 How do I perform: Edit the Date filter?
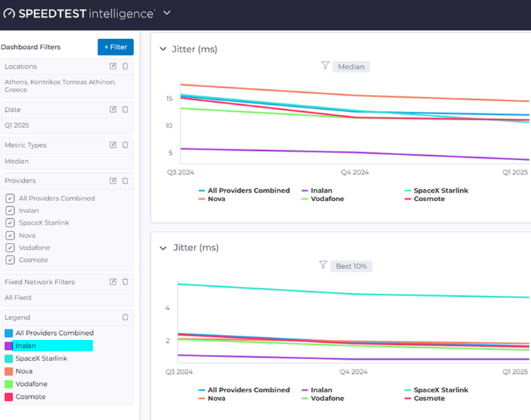click(113, 110)
